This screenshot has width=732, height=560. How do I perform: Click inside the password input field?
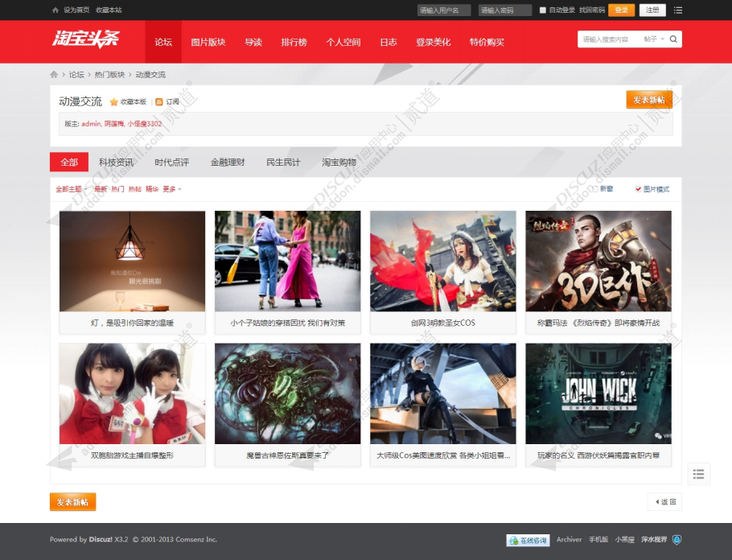(x=505, y=10)
